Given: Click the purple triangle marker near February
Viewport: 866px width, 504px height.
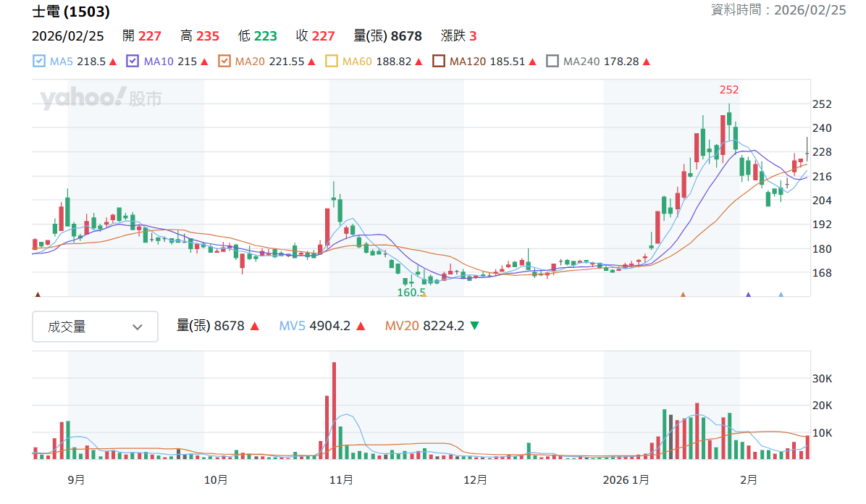Looking at the screenshot, I should coord(749,295).
